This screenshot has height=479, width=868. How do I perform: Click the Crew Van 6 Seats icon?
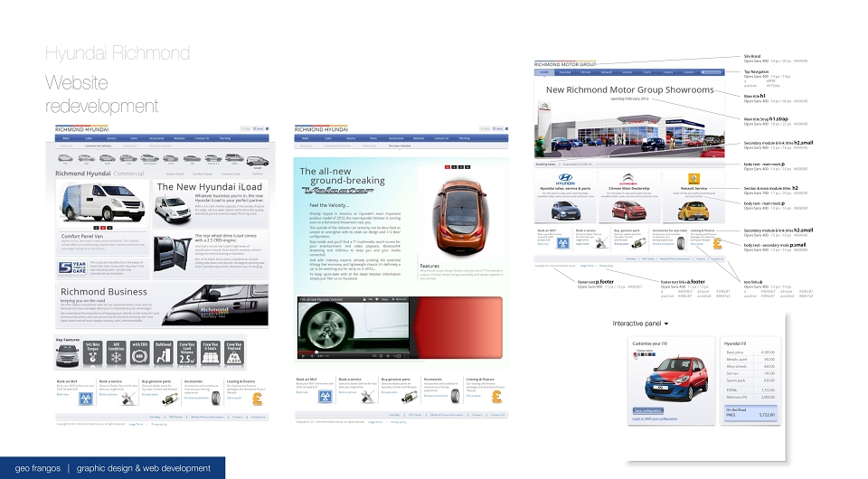tap(211, 352)
